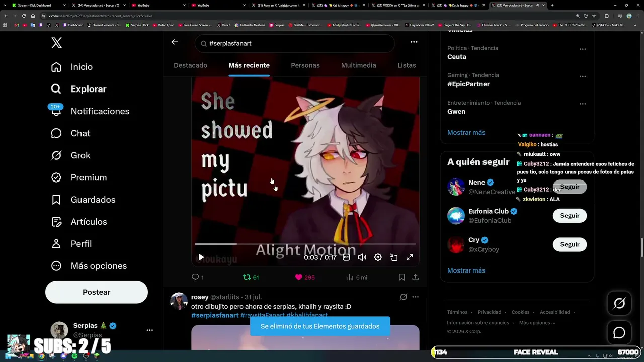
Task: Open Notificaciones with the 20+ badge
Action: coord(90,111)
